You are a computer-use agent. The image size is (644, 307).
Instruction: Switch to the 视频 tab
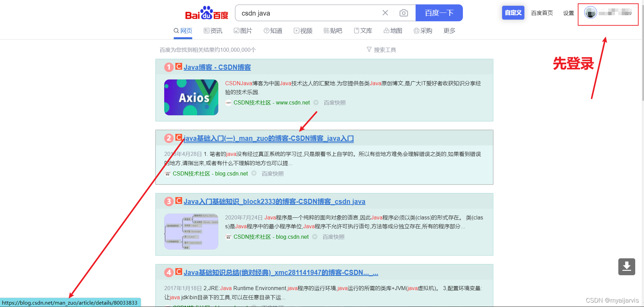(x=303, y=30)
